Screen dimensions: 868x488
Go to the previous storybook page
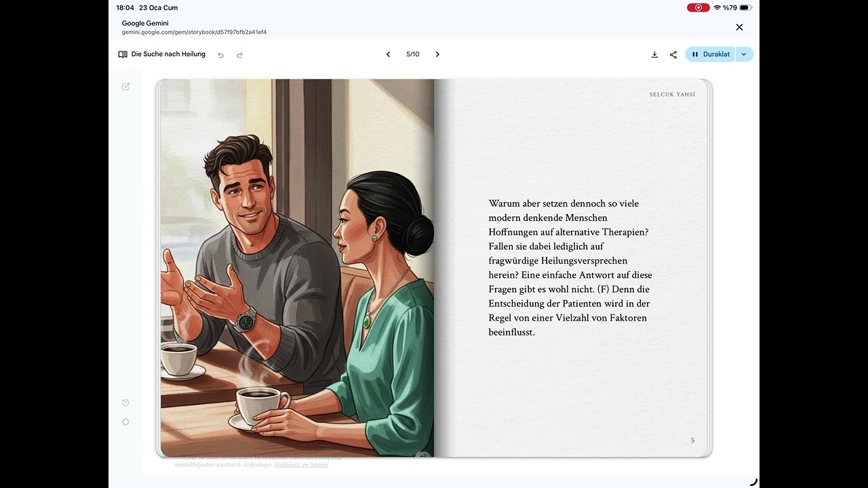[388, 54]
